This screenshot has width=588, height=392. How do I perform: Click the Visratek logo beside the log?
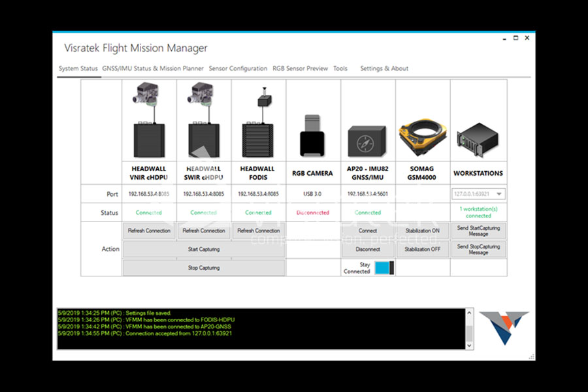coord(504,327)
